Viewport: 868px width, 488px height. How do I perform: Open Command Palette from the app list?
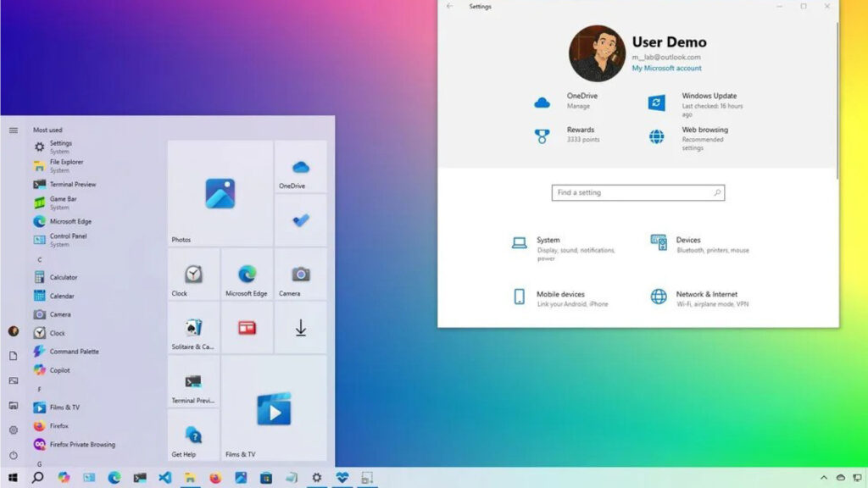[x=74, y=352]
